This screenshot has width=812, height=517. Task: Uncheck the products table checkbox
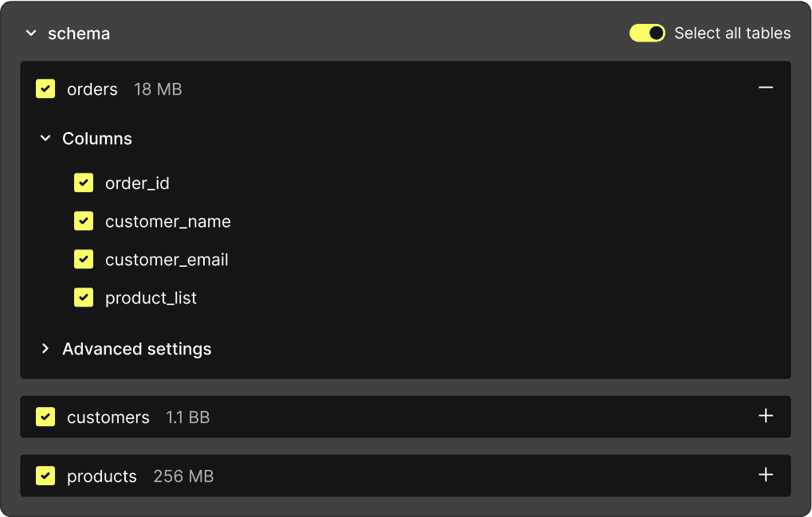pyautogui.click(x=45, y=476)
